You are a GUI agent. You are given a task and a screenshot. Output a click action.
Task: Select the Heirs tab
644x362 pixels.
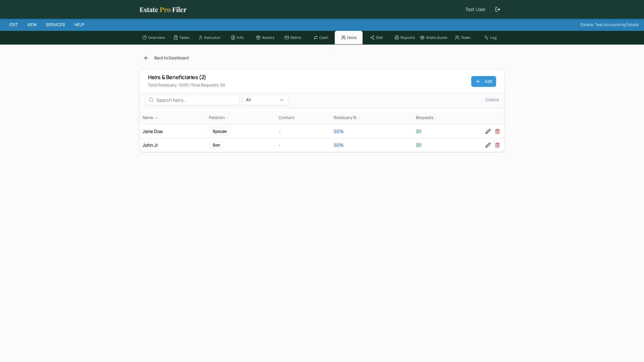[348, 38]
